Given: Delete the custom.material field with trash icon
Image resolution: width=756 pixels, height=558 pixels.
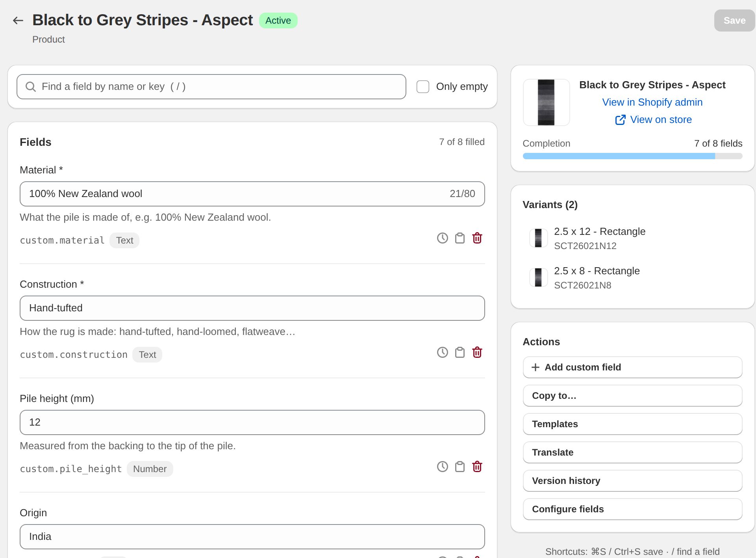Looking at the screenshot, I should [477, 238].
